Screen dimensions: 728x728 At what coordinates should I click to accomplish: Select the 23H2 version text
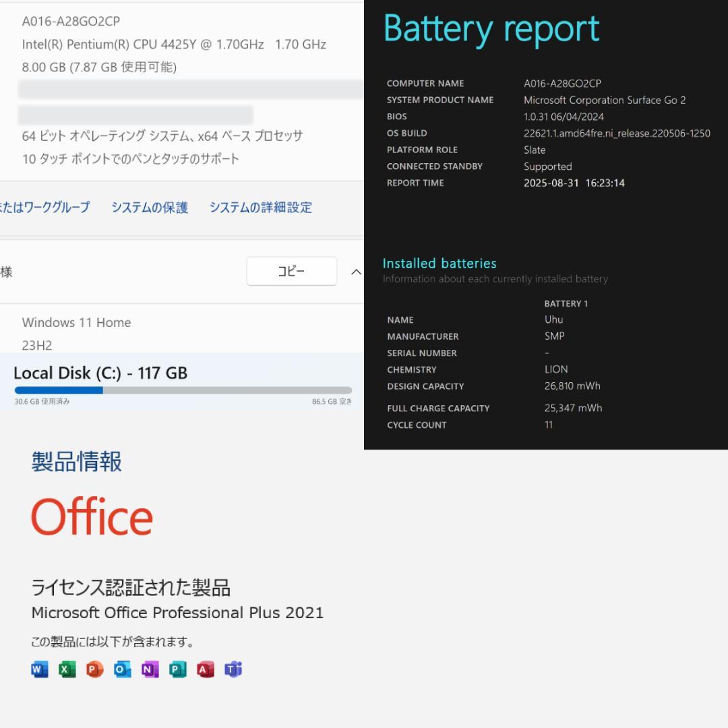point(36,345)
